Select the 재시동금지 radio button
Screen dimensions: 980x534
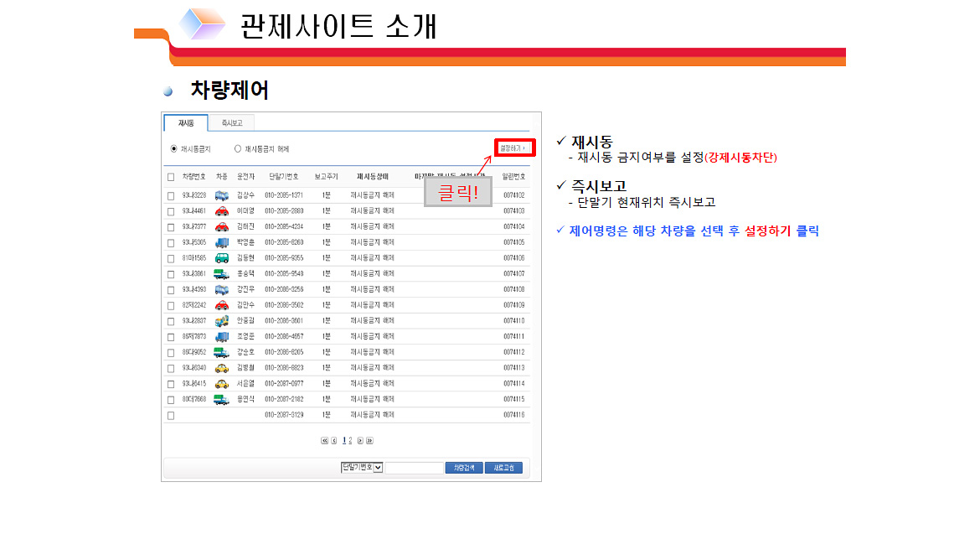point(174,148)
